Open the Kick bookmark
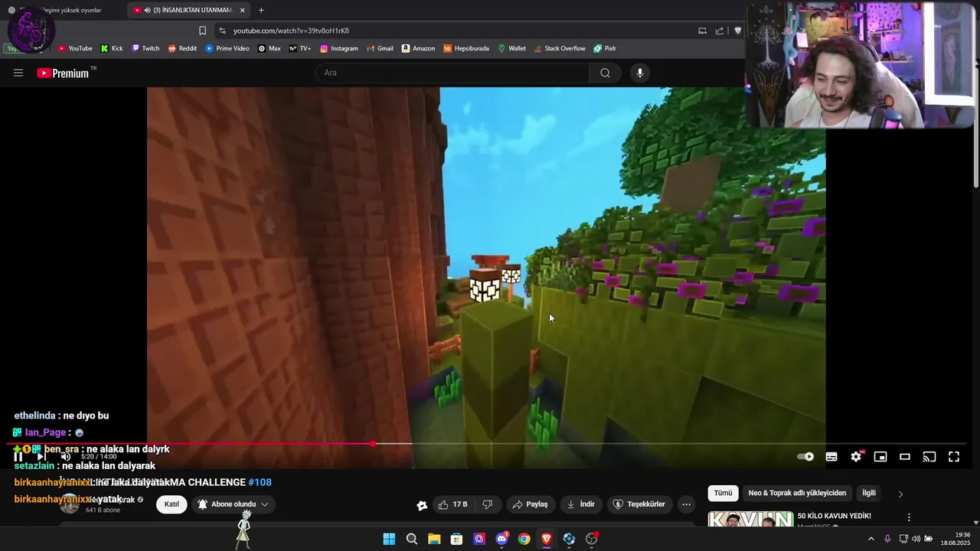Viewport: 980px width, 551px height. click(x=112, y=48)
